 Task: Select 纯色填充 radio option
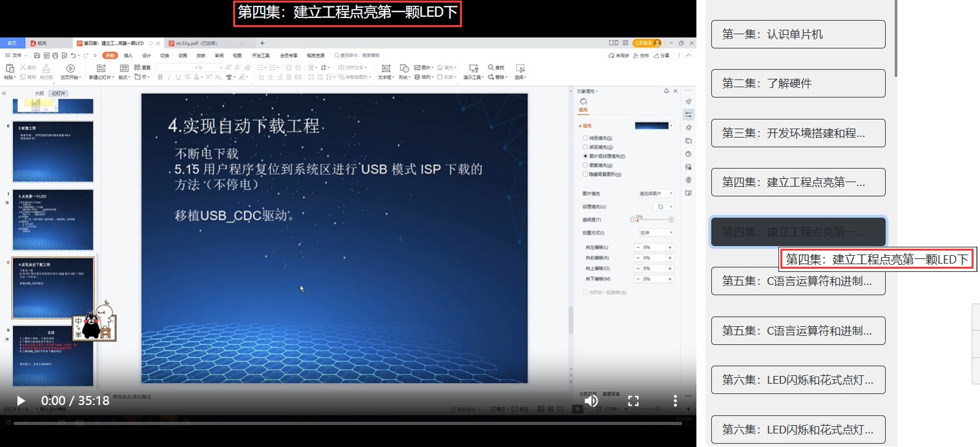pos(585,138)
